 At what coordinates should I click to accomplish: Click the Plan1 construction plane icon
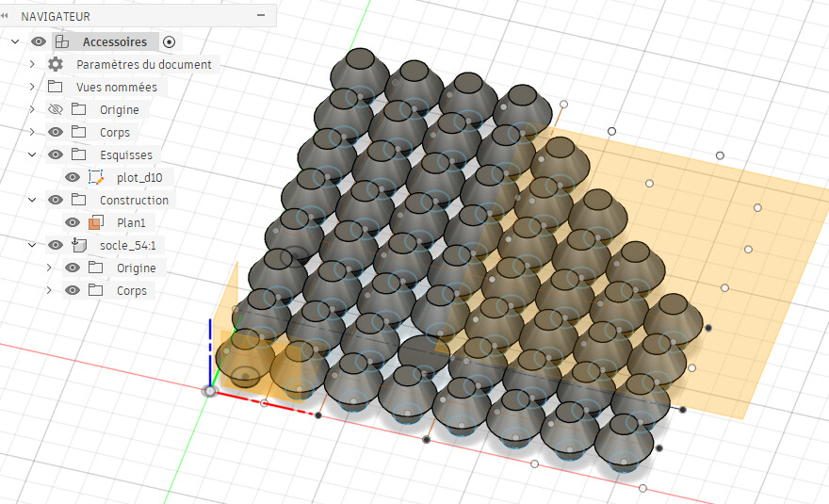[95, 222]
